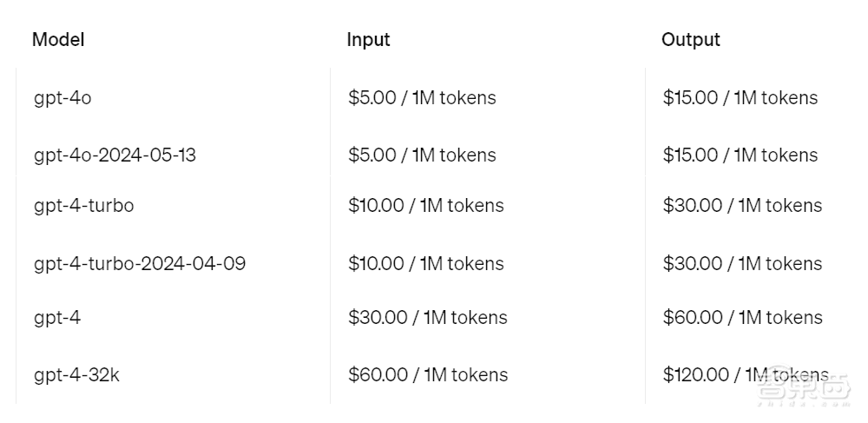The image size is (868, 423).
Task: Select the gpt-4-32k model name cell
Action: (x=76, y=375)
